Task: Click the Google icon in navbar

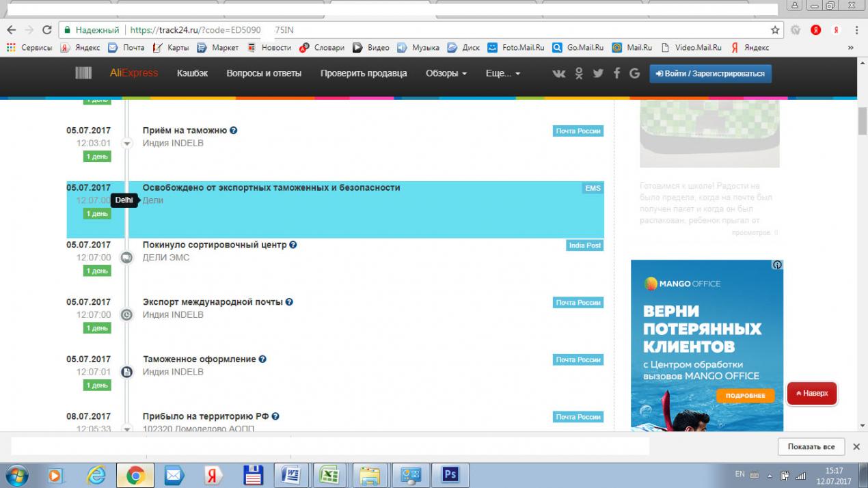Action: point(634,73)
